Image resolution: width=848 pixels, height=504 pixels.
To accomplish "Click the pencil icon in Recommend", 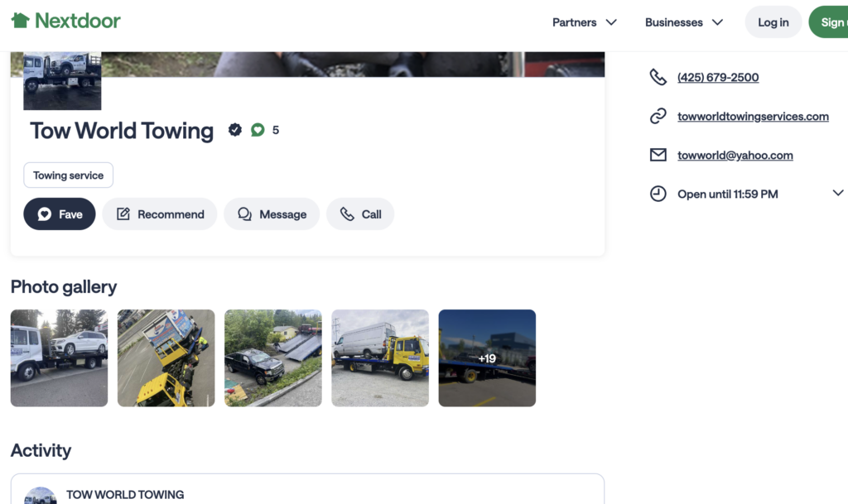I will click(123, 214).
